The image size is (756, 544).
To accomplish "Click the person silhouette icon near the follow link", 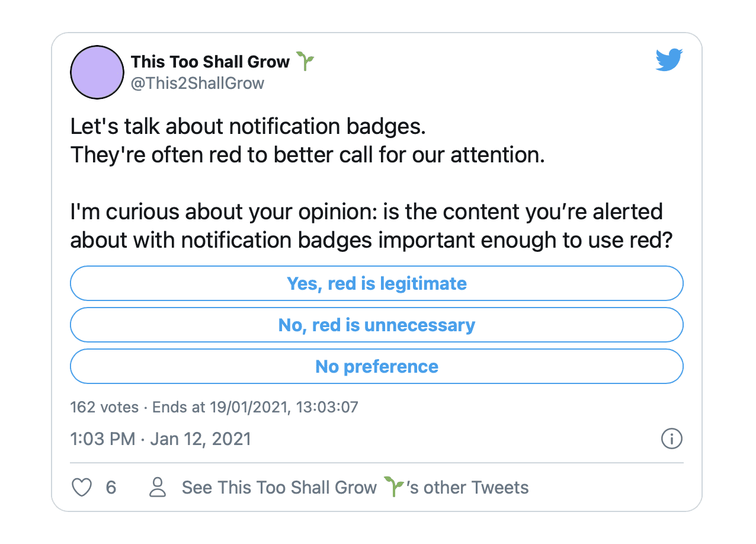I will click(157, 487).
